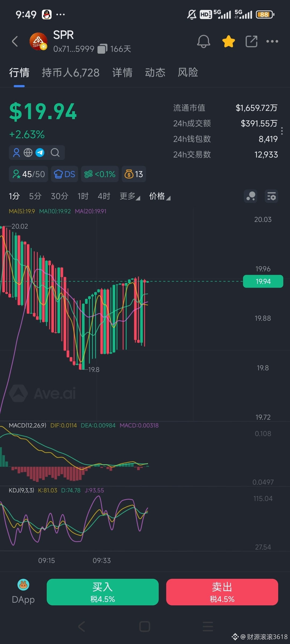The height and width of the screenshot is (644, 290).
Task: Copy the contract address 0x71...5999
Action: click(x=102, y=49)
